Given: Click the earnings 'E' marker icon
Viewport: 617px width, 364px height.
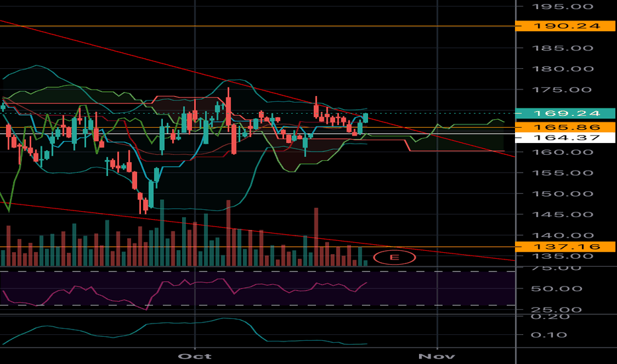Looking at the screenshot, I should 395,257.
